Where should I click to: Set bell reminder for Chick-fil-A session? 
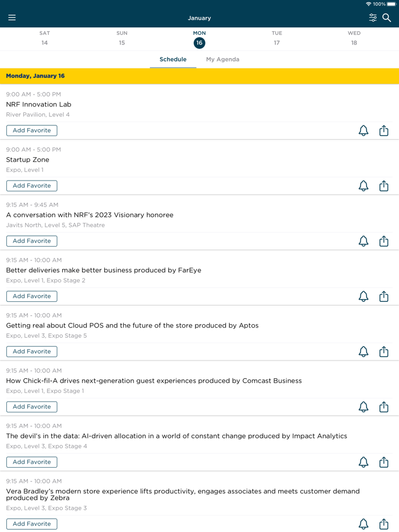pyautogui.click(x=363, y=407)
